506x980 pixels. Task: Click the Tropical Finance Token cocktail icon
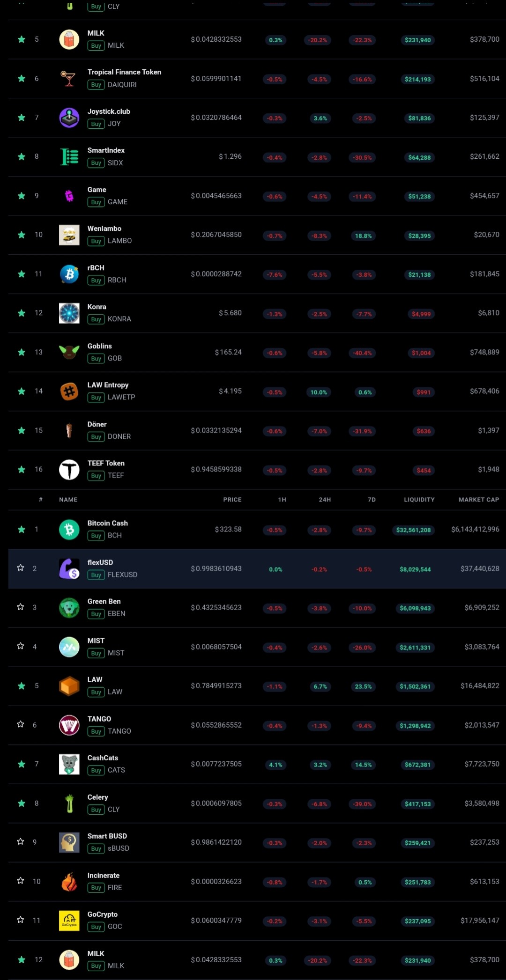click(69, 79)
